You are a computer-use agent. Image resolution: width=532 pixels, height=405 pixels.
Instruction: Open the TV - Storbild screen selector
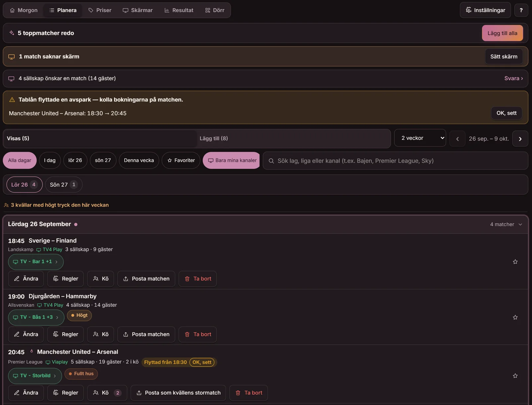pyautogui.click(x=35, y=376)
